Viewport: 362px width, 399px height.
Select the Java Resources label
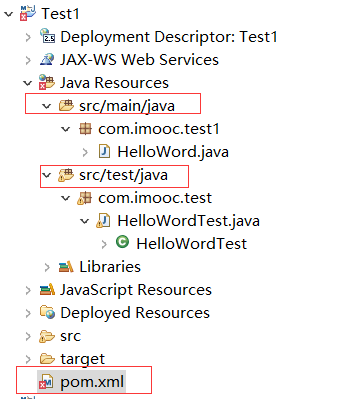click(114, 83)
